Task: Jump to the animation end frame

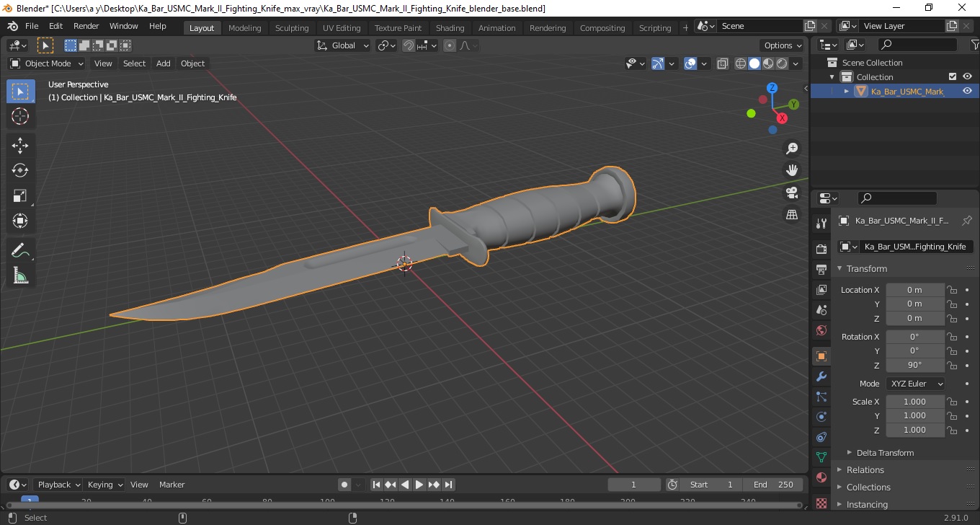Action: 448,485
